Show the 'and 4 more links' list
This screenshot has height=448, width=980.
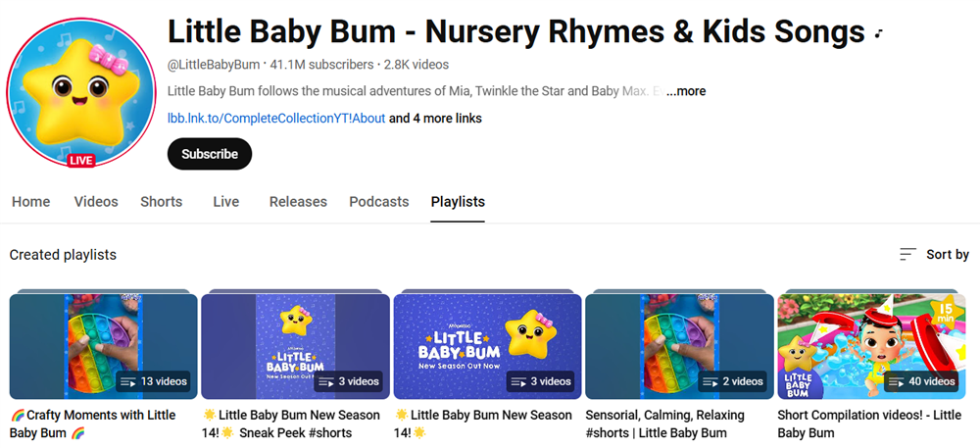coord(436,118)
